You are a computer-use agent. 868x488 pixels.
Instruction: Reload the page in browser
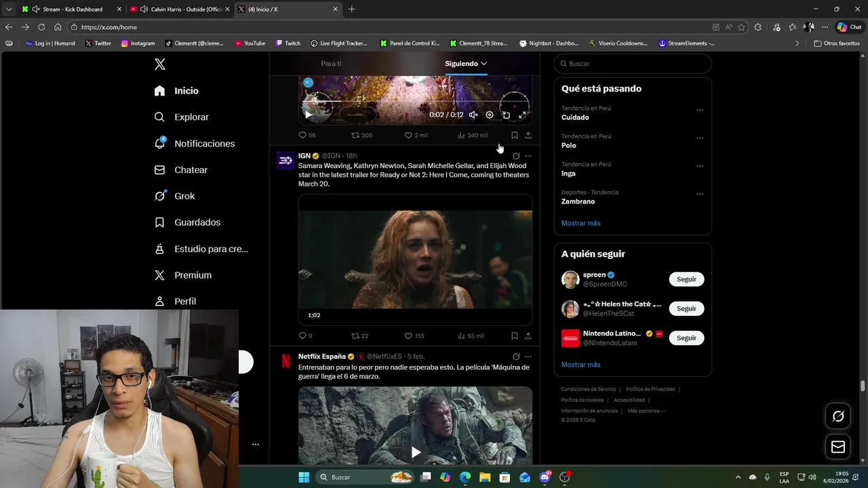[41, 27]
